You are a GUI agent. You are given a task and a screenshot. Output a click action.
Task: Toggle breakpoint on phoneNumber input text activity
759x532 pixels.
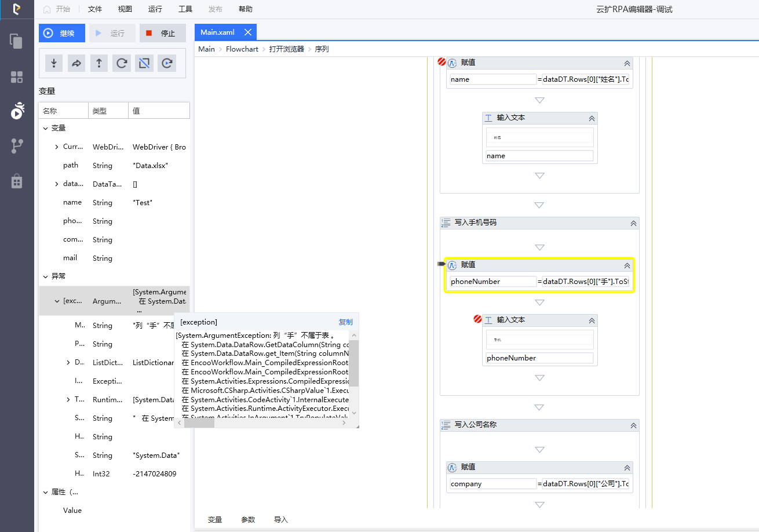point(477,319)
